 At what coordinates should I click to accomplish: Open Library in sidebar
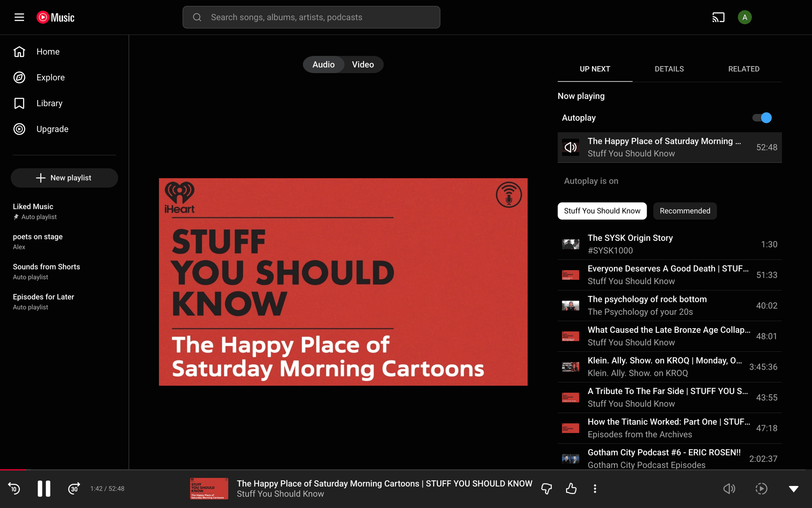click(x=64, y=103)
